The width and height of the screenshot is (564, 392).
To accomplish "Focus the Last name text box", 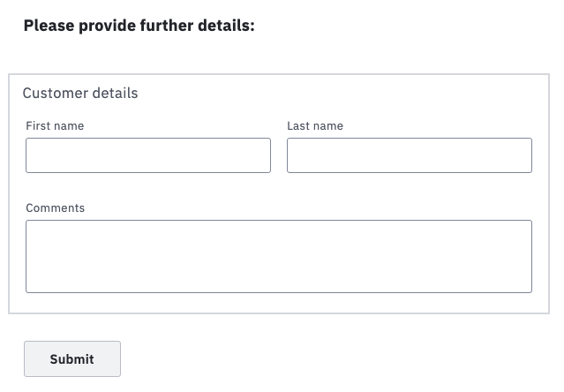I will coord(410,155).
